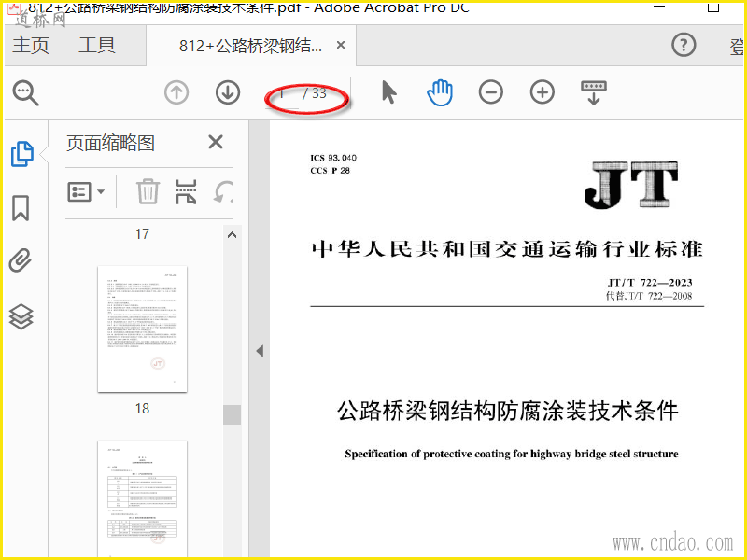Screen dimensions: 747x560
Task: Enable scrolling page display mode
Action: [x=594, y=92]
